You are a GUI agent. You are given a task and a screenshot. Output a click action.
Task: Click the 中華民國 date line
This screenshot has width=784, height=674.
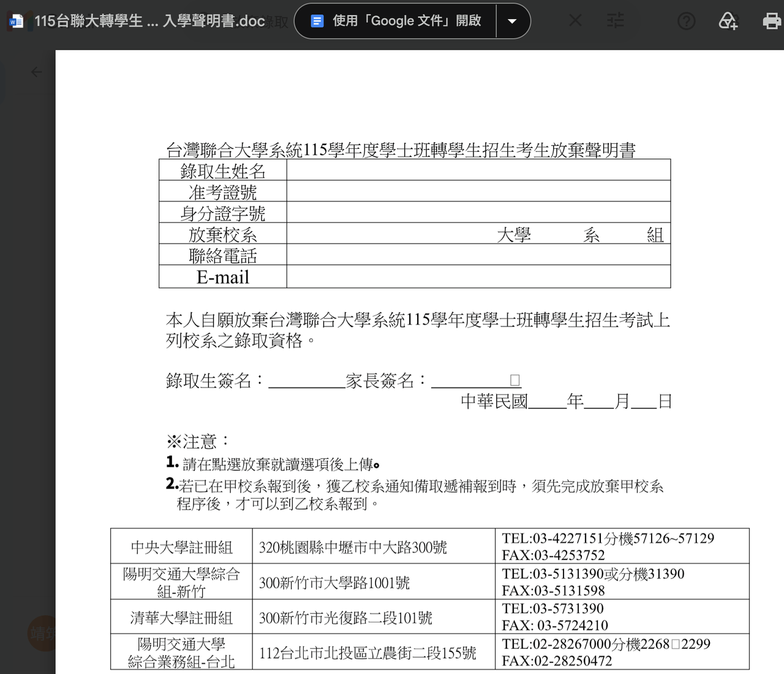click(567, 402)
